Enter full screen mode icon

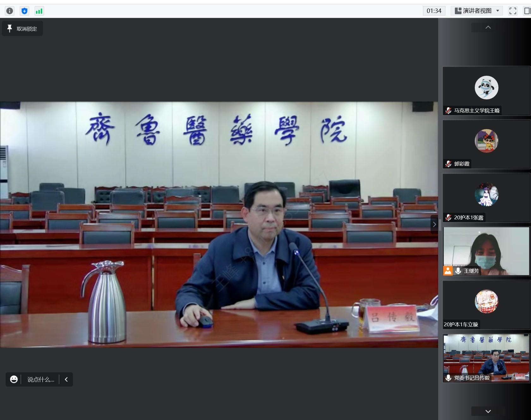(513, 11)
